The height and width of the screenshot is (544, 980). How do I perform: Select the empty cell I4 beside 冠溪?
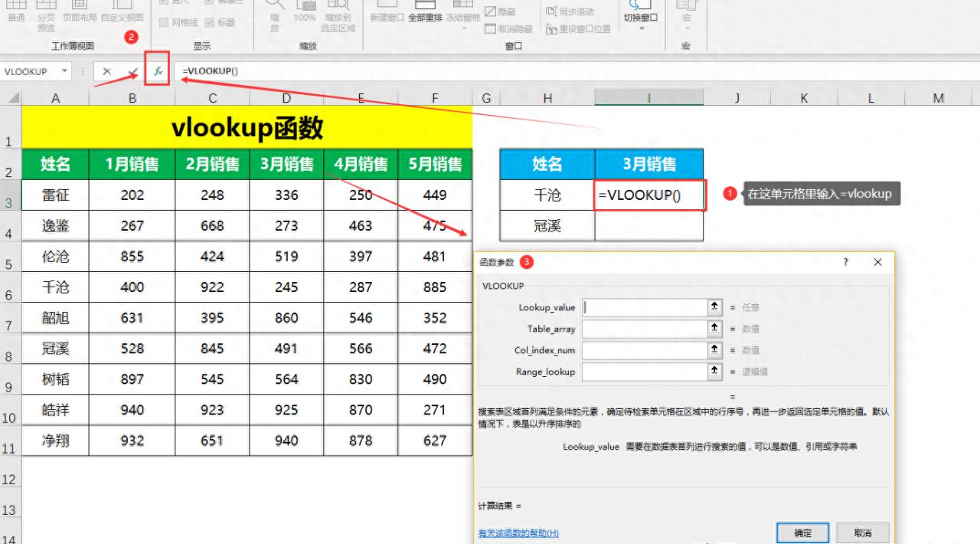649,226
